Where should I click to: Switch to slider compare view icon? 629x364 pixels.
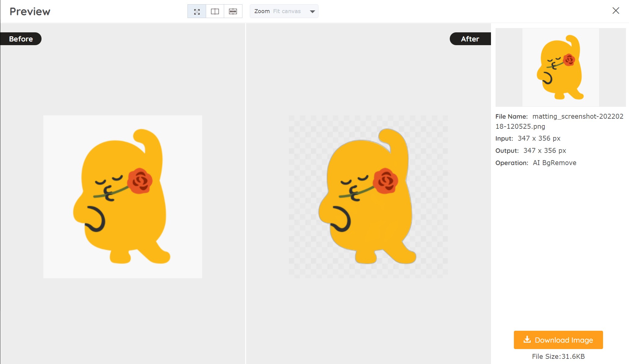click(x=233, y=11)
